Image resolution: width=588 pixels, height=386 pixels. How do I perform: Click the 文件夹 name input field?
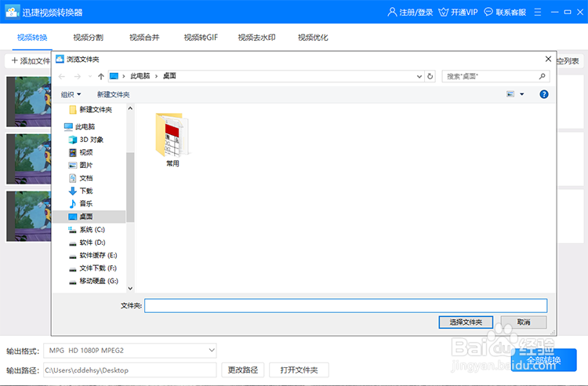pyautogui.click(x=346, y=306)
